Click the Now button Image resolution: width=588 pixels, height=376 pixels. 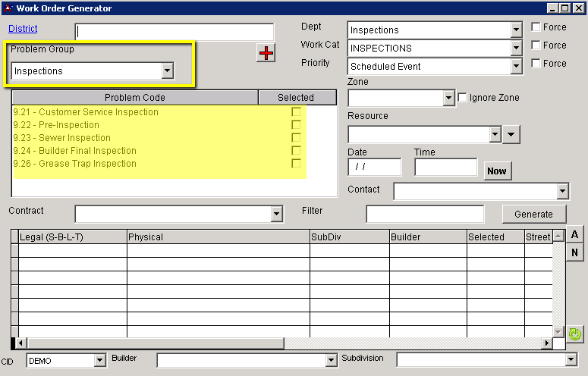pyautogui.click(x=497, y=171)
